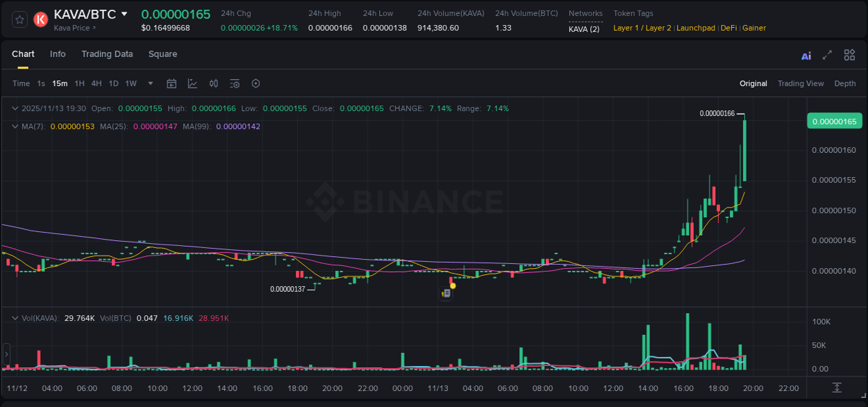Screen dimensions: 868x407
Task: Select the 15m timeframe
Action: (60, 83)
